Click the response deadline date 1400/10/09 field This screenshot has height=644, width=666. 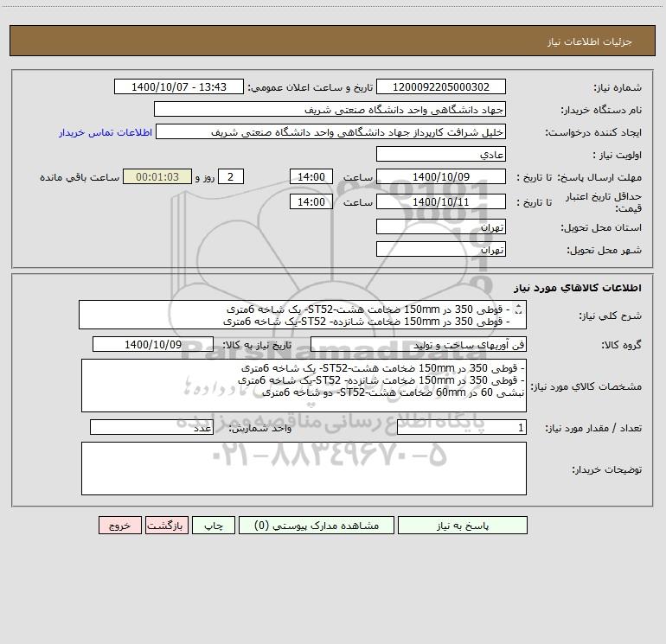coord(441,176)
